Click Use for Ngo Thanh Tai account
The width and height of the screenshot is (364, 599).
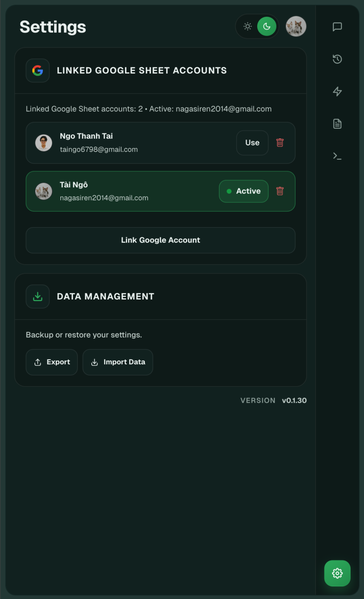coord(252,143)
